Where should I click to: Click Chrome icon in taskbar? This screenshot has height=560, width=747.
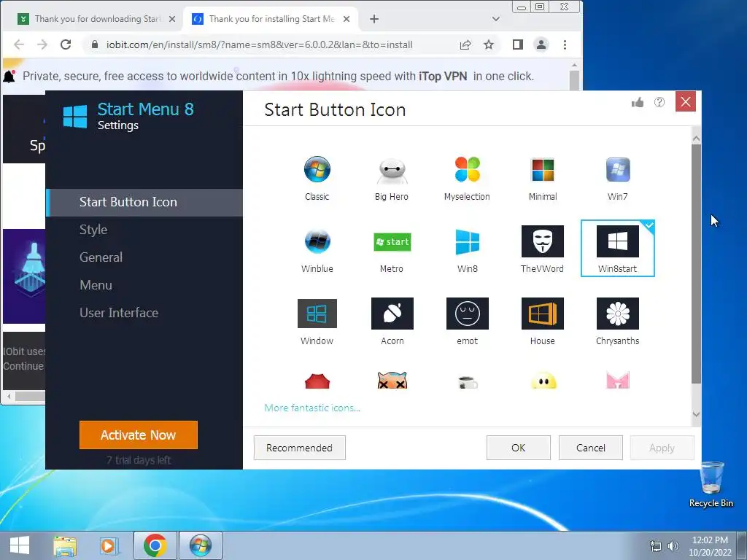coord(155,545)
